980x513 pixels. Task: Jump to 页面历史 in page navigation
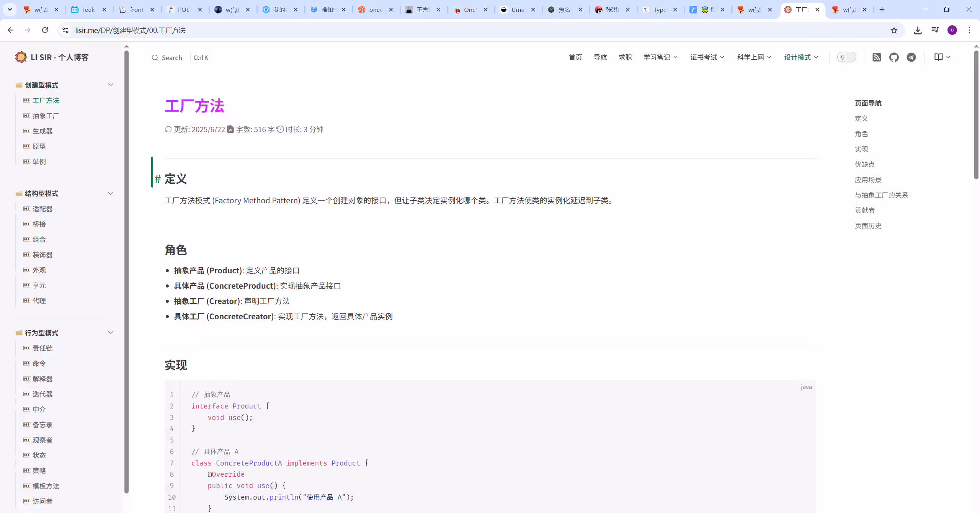[x=868, y=225]
